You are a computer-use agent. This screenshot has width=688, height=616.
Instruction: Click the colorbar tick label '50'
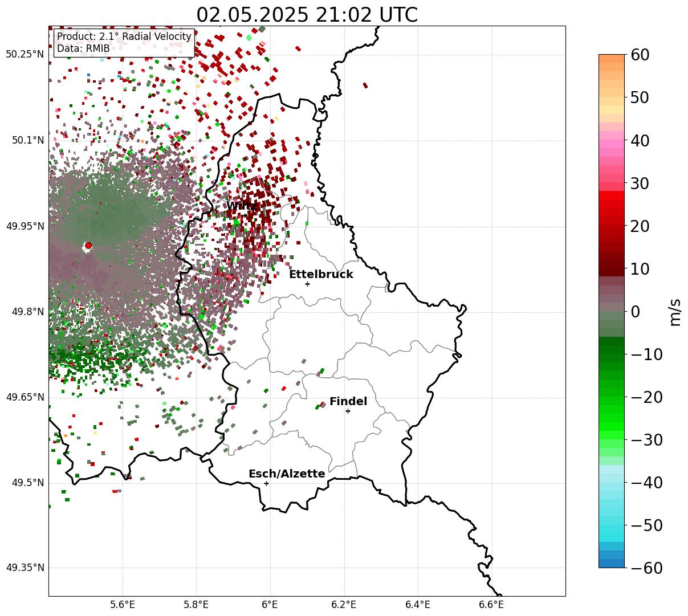[640, 97]
